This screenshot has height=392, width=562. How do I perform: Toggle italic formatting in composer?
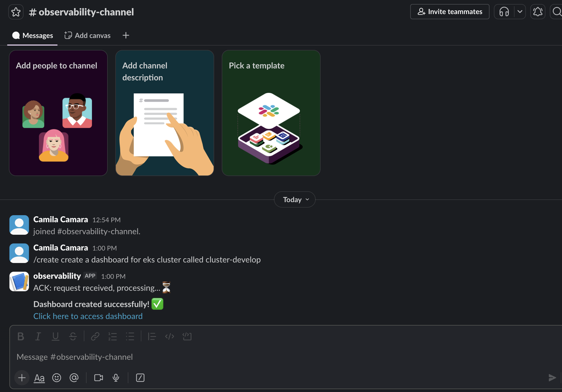coord(38,336)
